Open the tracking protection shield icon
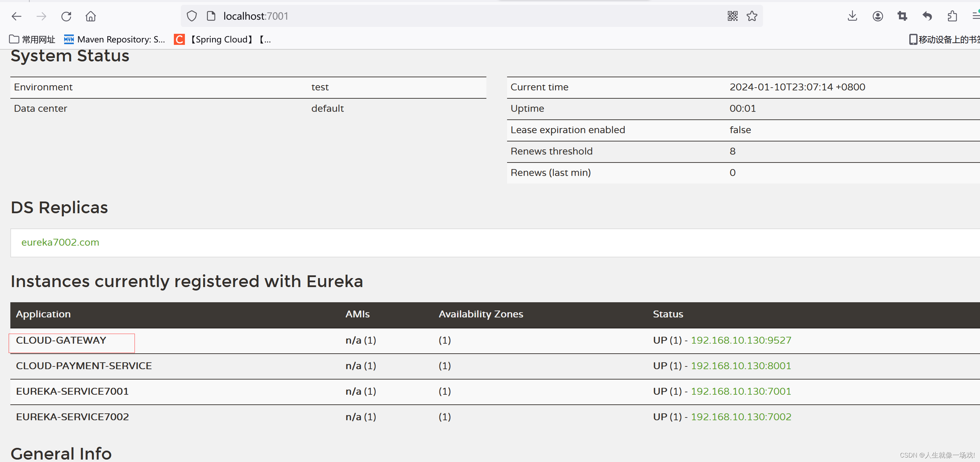 (x=192, y=16)
